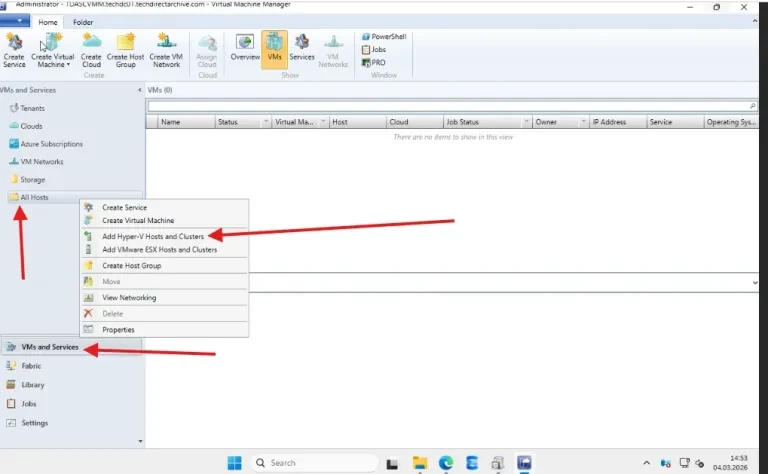Screen dimensions: 768x474
Task: Open the Folder ribbon tab
Action: pos(83,22)
